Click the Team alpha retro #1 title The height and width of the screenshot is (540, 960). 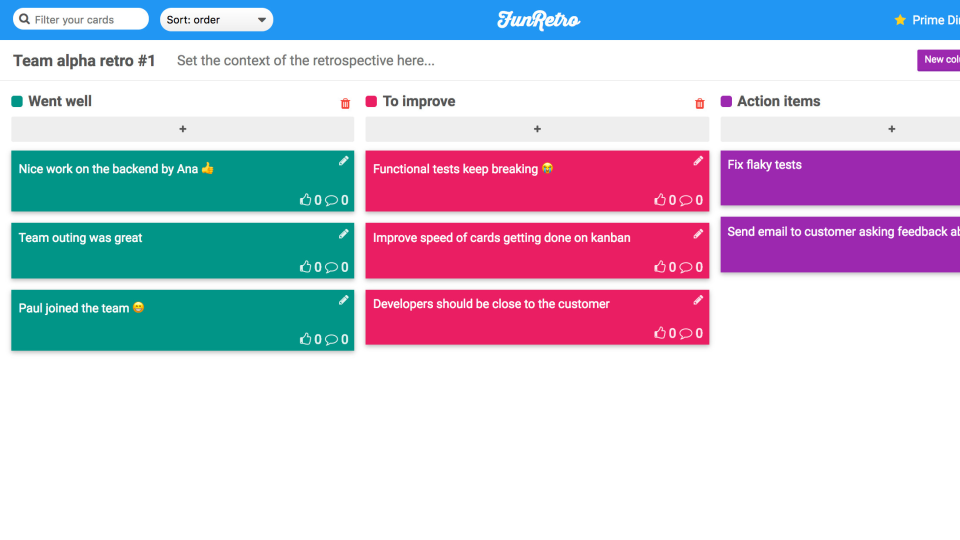pyautogui.click(x=84, y=61)
